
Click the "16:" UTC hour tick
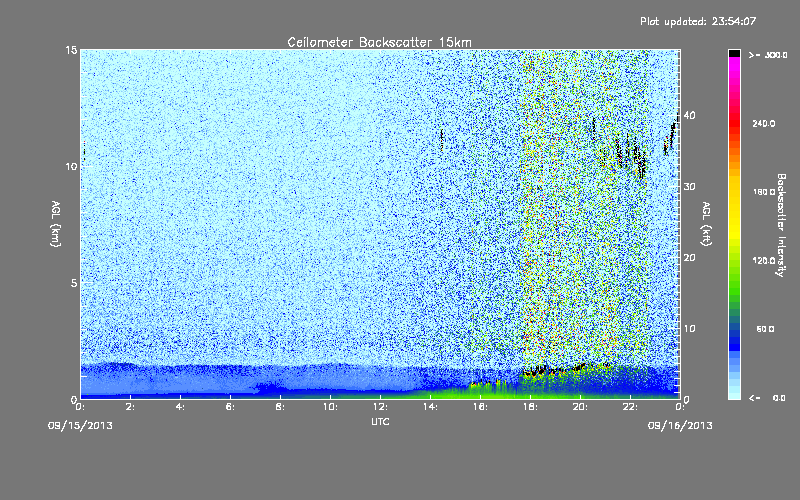(481, 407)
